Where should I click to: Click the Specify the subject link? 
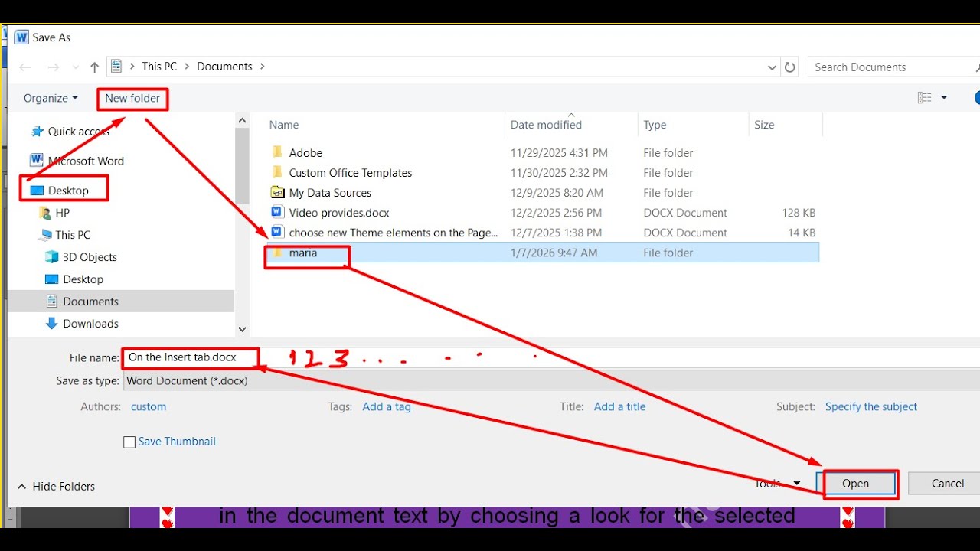click(871, 407)
